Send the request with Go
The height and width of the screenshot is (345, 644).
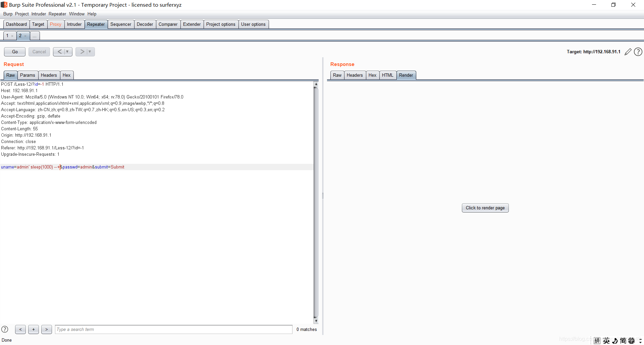point(15,52)
